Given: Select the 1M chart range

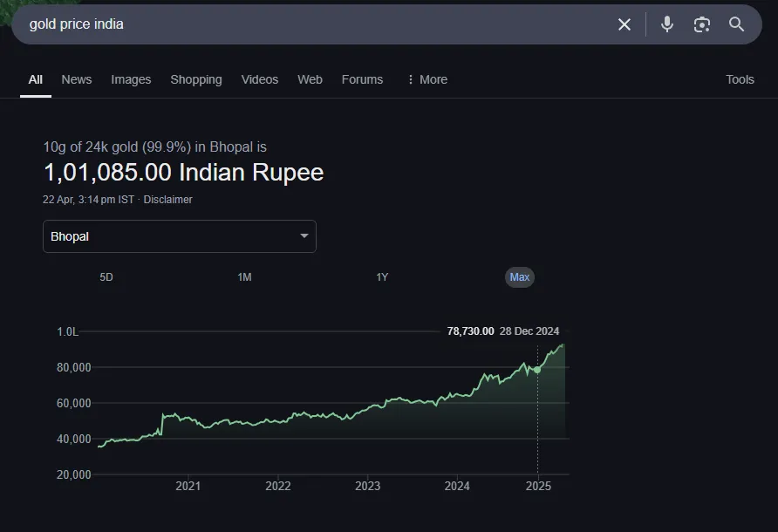Looking at the screenshot, I should [244, 277].
